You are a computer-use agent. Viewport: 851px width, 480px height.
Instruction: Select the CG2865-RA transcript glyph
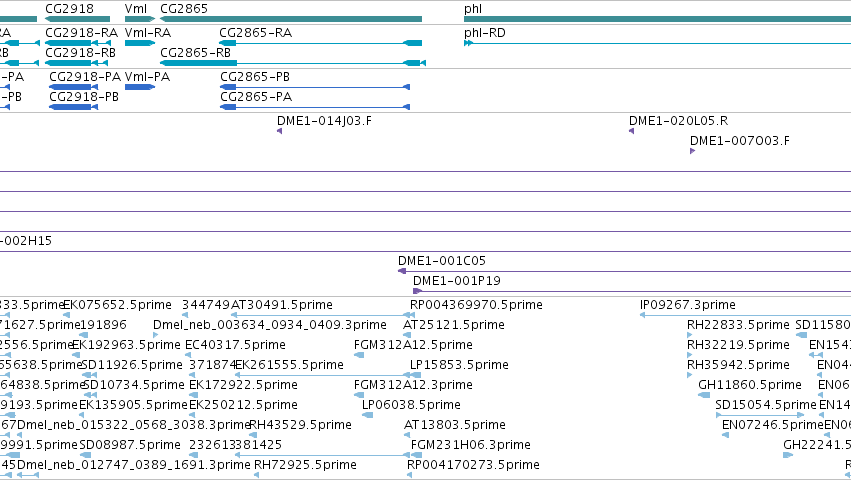click(321, 43)
